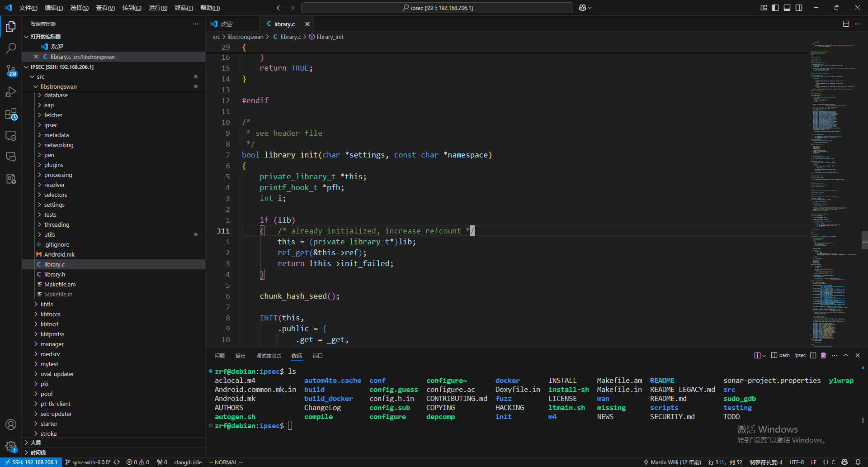This screenshot has height=467, width=868.
Task: Open the Edit menu
Action: click(x=54, y=8)
